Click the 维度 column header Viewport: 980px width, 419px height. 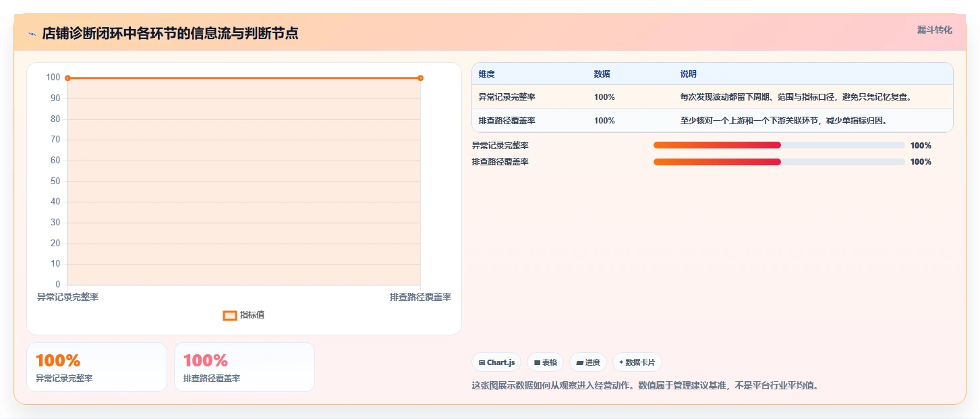click(486, 74)
